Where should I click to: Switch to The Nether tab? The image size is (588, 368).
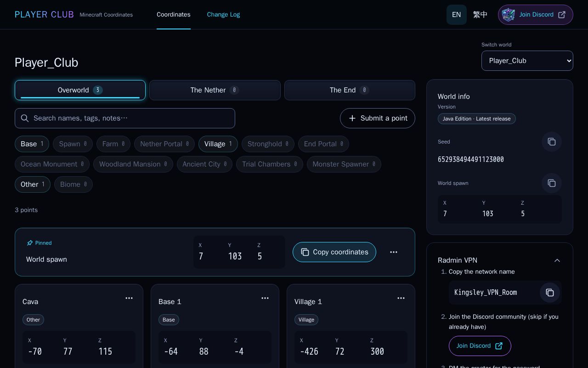point(215,90)
